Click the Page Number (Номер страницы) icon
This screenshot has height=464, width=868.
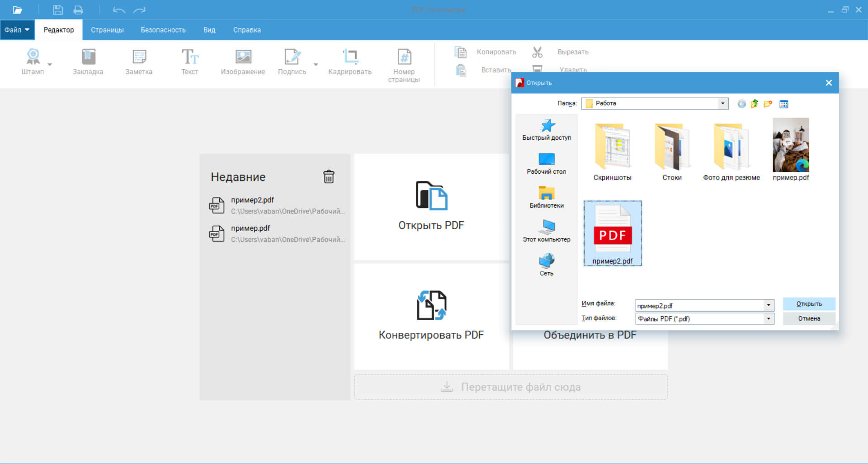coord(404,57)
